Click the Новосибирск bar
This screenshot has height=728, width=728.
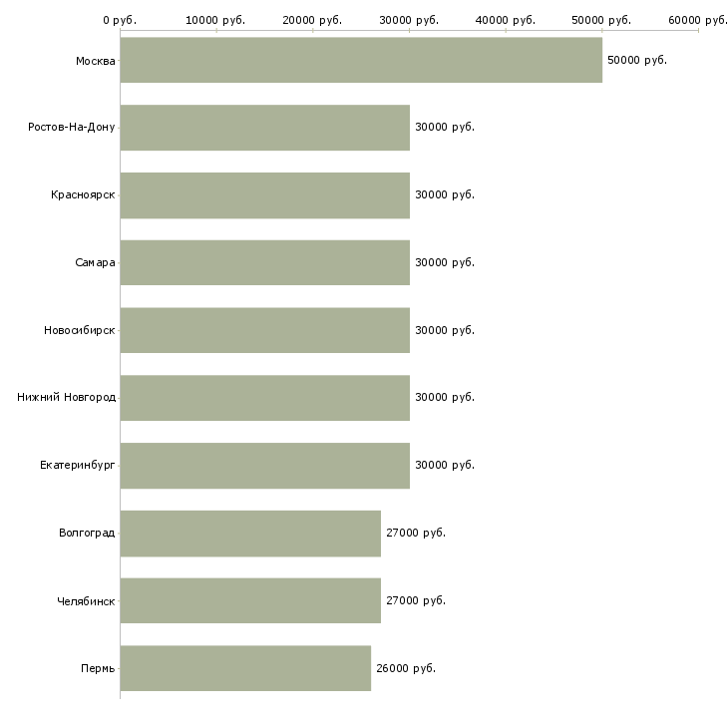pos(264,330)
